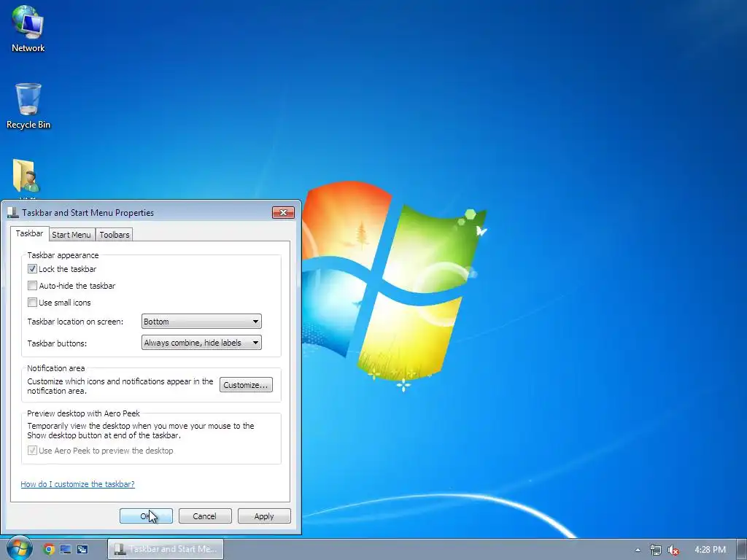
Task: Click the Taskbar appearance group label
Action: [63, 255]
